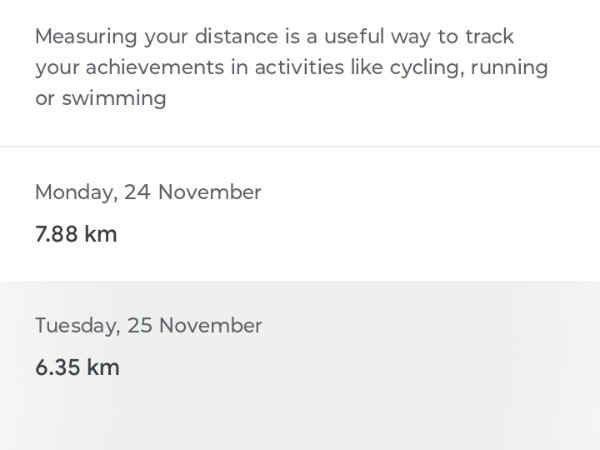
Task: Click the word "Tuesday" in the highlighted entry
Action: point(77,325)
